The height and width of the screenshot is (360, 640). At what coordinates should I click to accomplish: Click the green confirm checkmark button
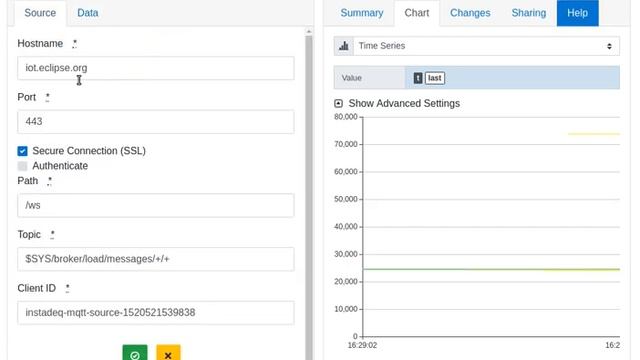[x=135, y=353]
